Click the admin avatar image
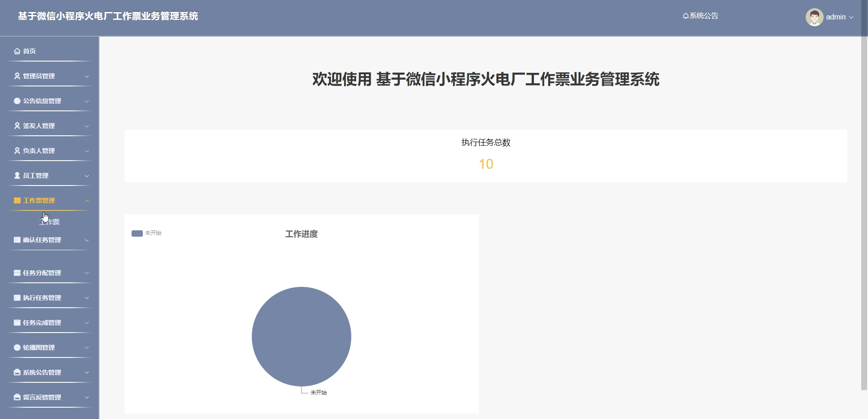The width and height of the screenshot is (868, 419). coord(815,17)
